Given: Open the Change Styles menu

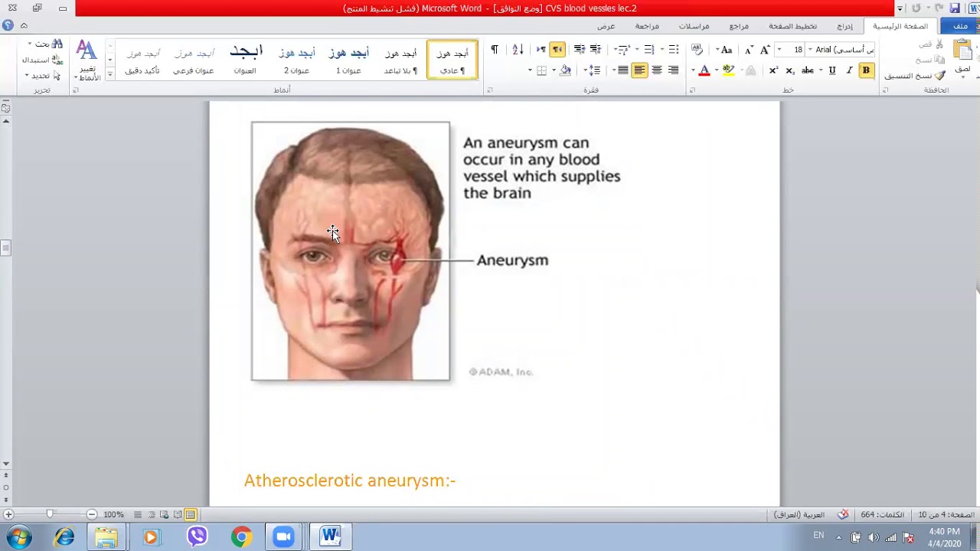Looking at the screenshot, I should click(x=87, y=61).
